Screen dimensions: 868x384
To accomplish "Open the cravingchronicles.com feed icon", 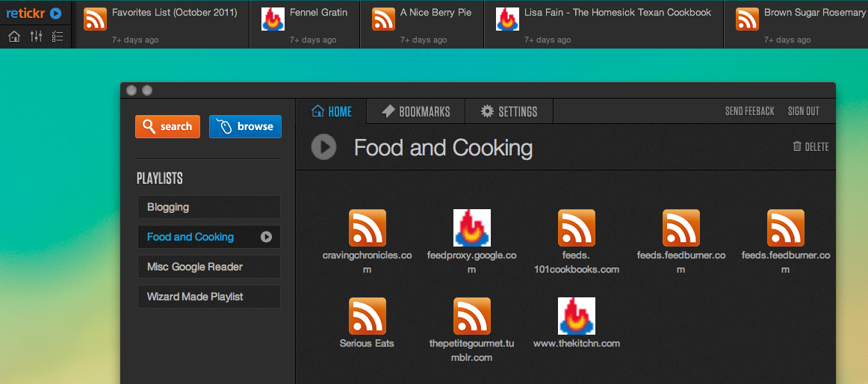I will pos(368,228).
